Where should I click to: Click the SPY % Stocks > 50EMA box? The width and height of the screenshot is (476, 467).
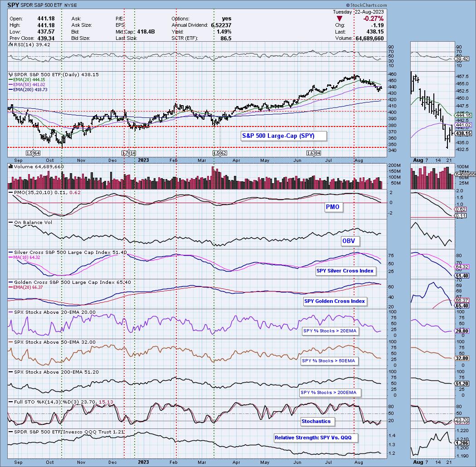tap(329, 361)
